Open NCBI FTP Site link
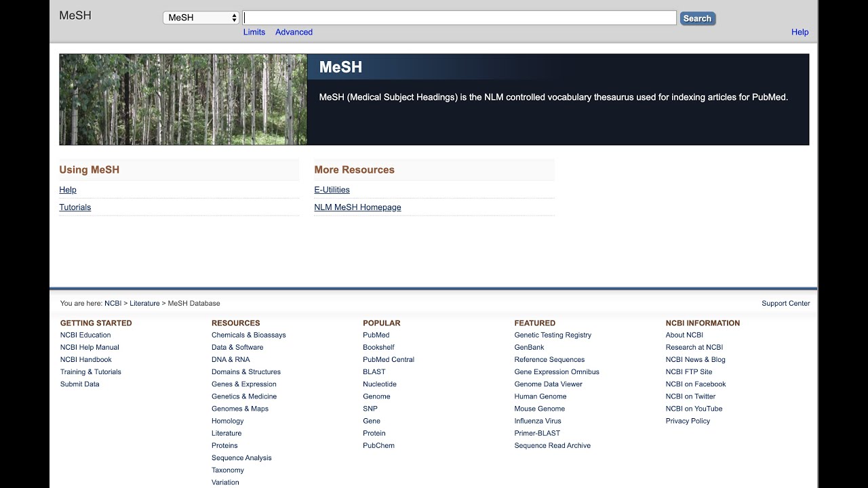The width and height of the screenshot is (868, 488). pos(689,371)
